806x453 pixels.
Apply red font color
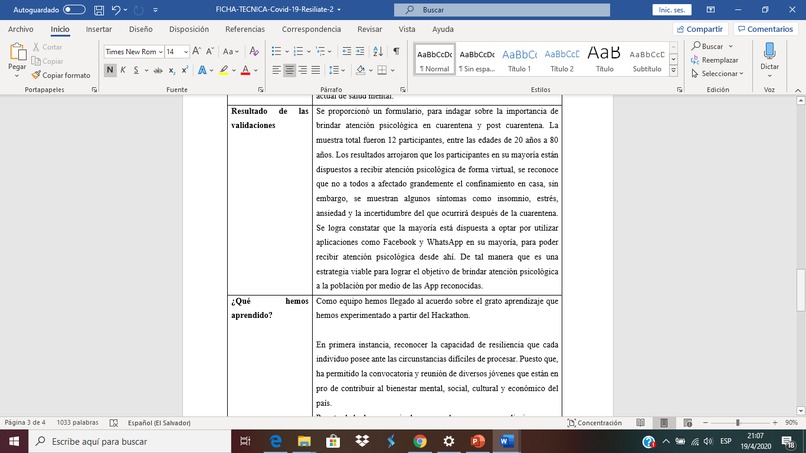tap(245, 70)
